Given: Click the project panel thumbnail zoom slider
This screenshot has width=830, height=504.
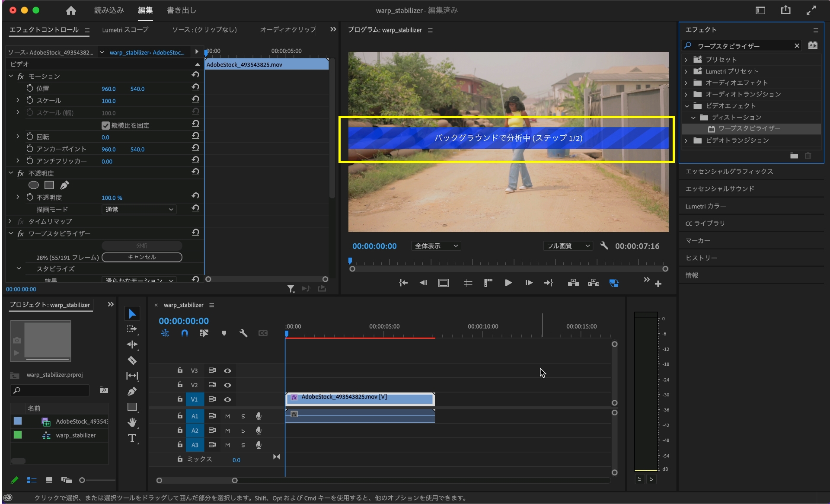Looking at the screenshot, I should 82,480.
